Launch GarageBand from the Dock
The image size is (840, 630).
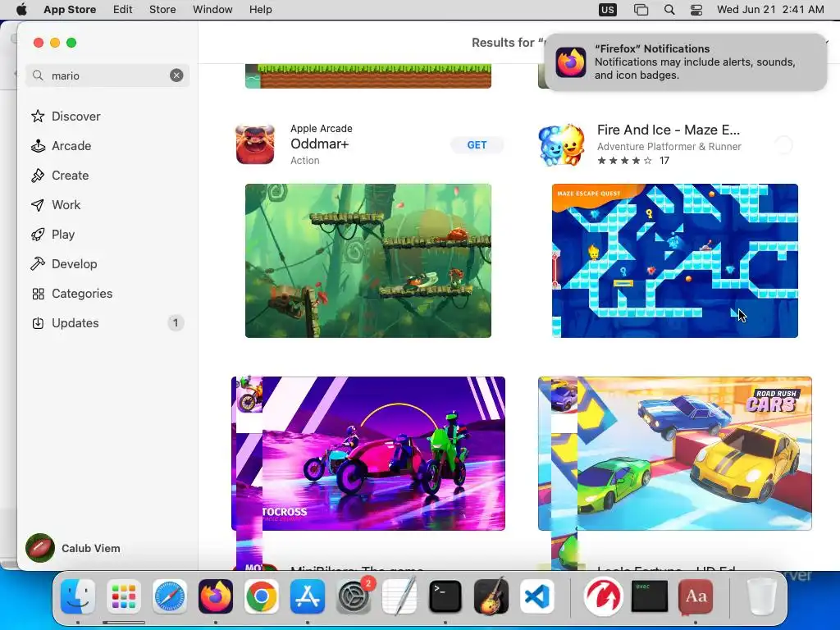coord(491,596)
